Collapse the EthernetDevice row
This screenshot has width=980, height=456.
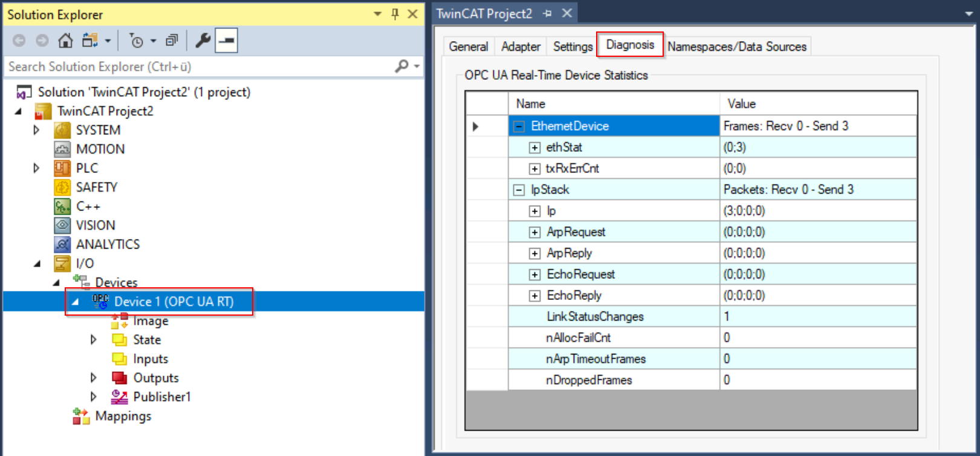tap(519, 126)
